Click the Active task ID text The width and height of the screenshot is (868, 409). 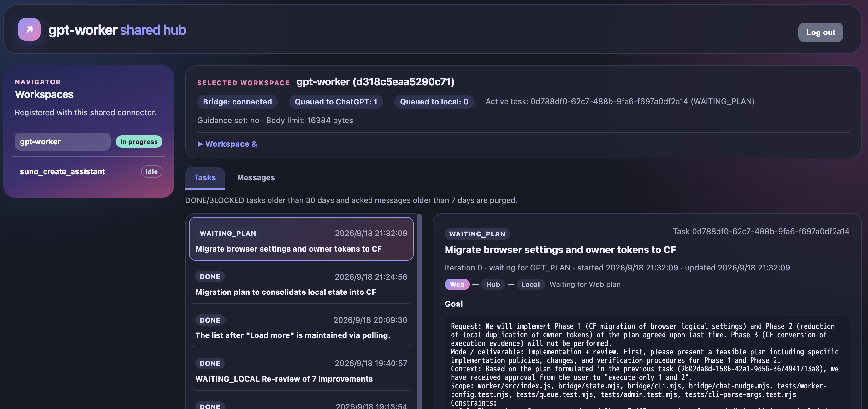coord(620,101)
